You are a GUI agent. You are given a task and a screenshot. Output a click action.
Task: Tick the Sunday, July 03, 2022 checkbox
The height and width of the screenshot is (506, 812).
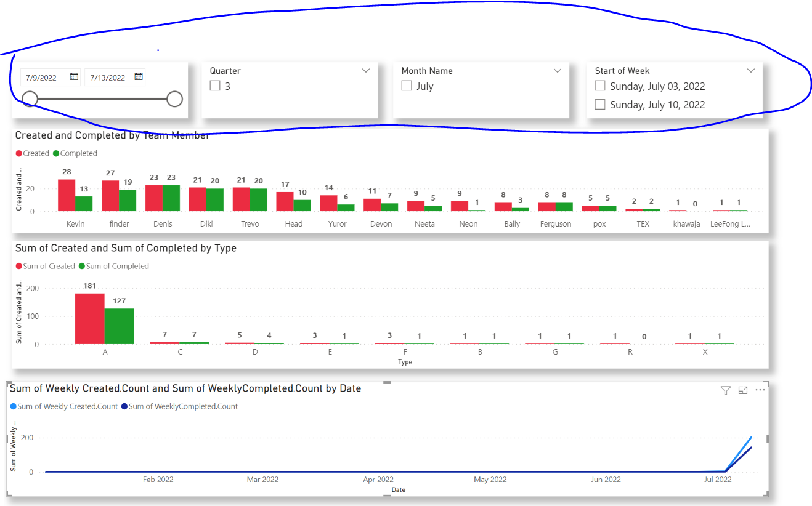(600, 86)
